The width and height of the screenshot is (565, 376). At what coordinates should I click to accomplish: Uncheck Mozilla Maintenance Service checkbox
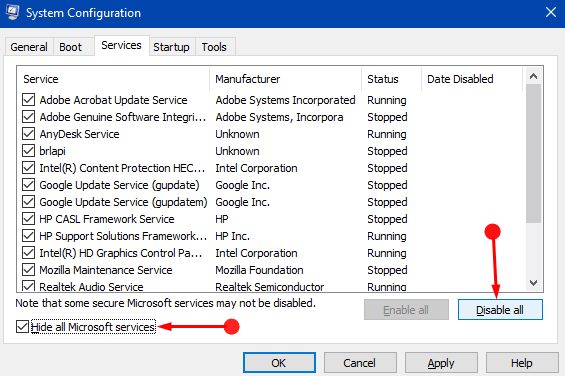28,270
